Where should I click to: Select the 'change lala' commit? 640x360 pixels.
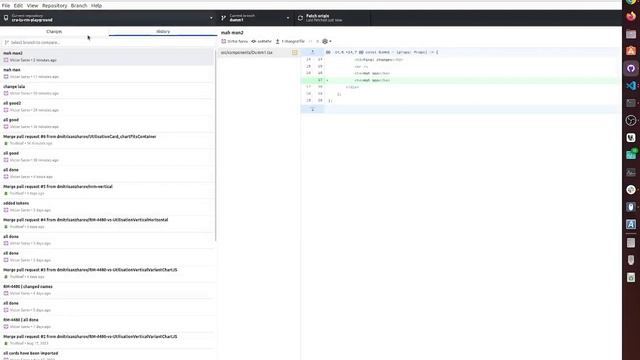pos(107,90)
